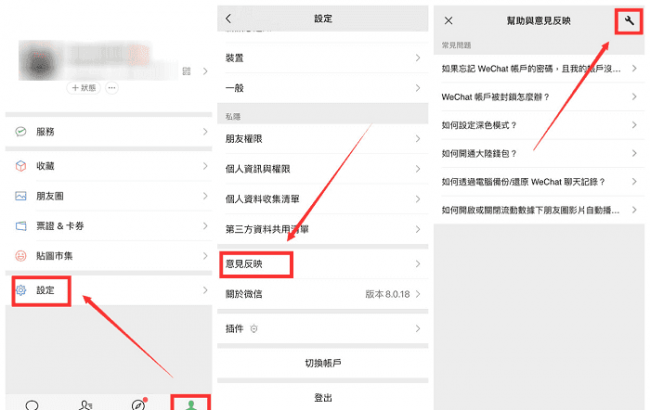Expand the 第三方資料共用清單 row chevron
Viewport: 650px width, 410px height.
tap(418, 229)
